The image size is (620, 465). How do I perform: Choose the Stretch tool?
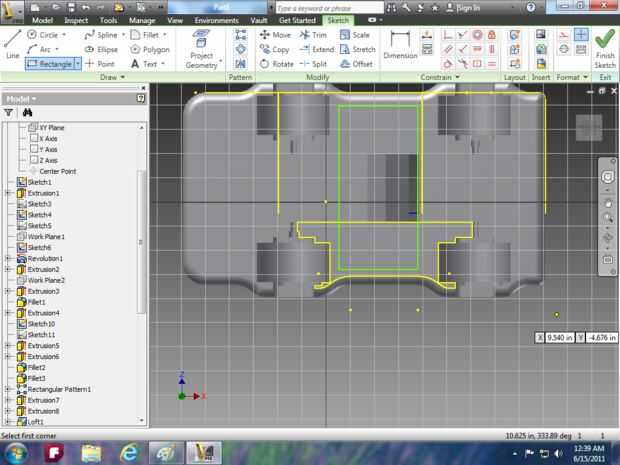pyautogui.click(x=357, y=49)
